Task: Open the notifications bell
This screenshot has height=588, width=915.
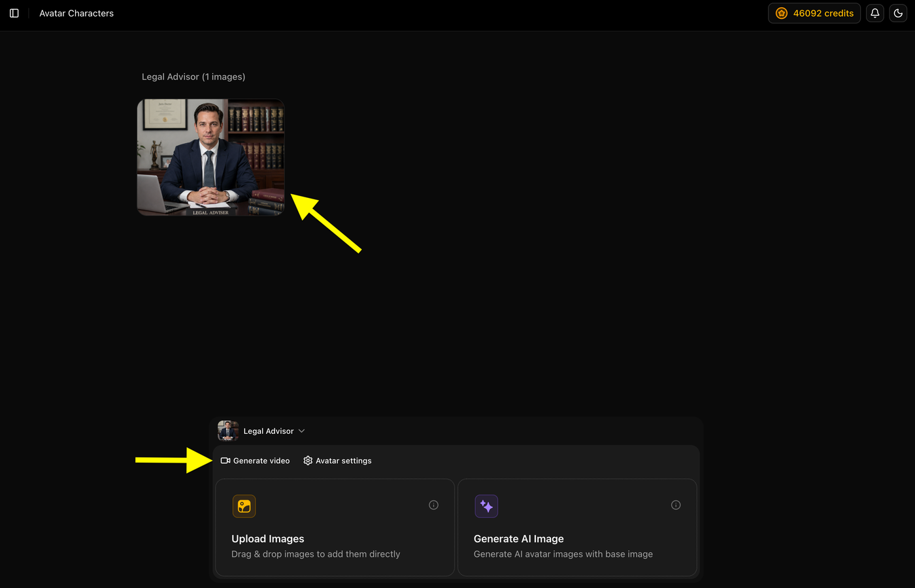Action: point(874,13)
